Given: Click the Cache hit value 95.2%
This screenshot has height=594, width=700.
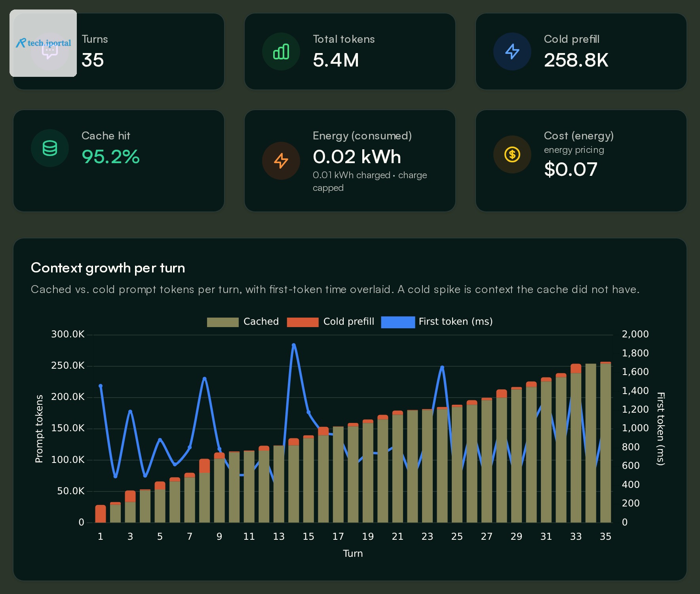Looking at the screenshot, I should (110, 157).
